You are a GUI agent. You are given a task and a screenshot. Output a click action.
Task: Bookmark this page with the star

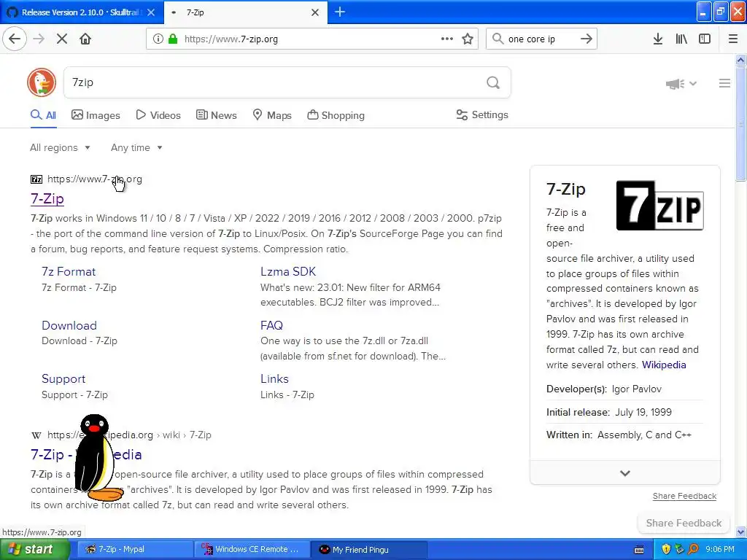[x=468, y=39]
